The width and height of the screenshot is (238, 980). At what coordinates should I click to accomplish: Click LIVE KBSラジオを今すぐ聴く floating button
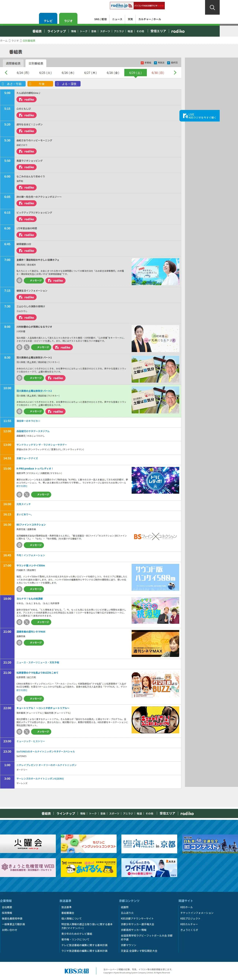click(x=200, y=116)
